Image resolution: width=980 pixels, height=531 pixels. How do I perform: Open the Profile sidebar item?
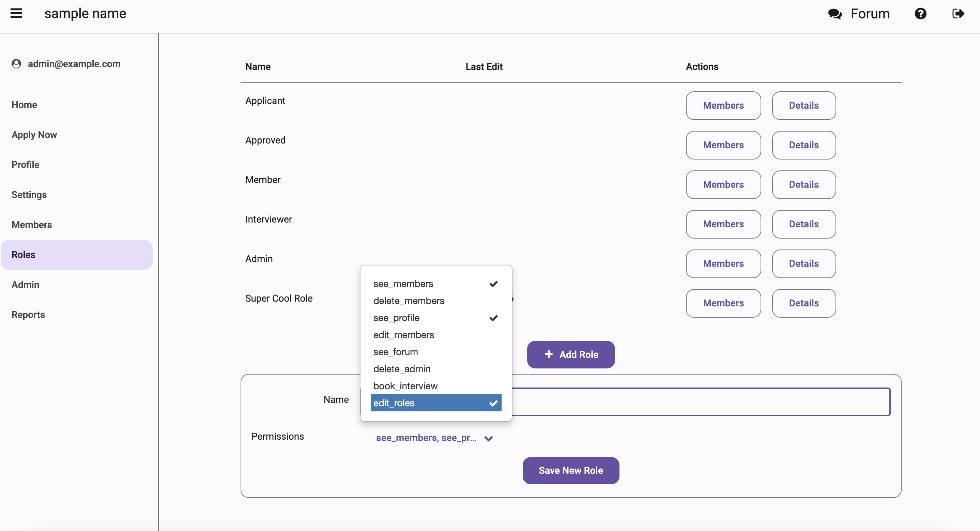(x=76, y=165)
